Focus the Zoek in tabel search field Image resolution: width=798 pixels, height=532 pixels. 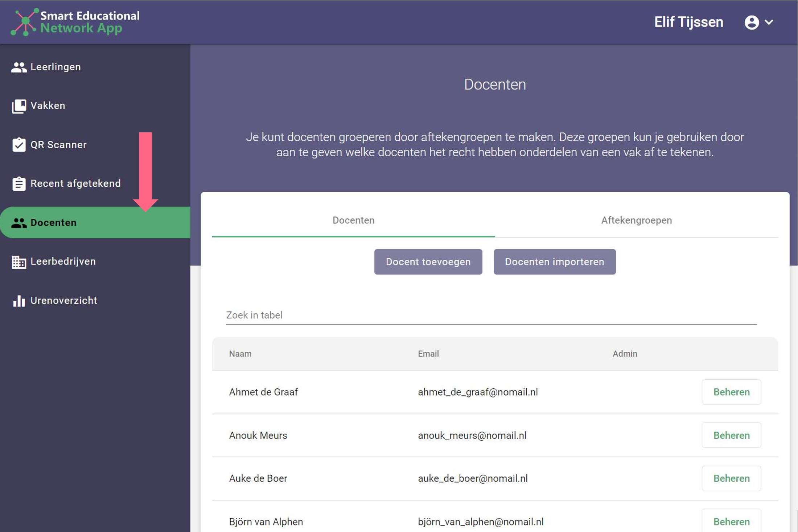491,315
